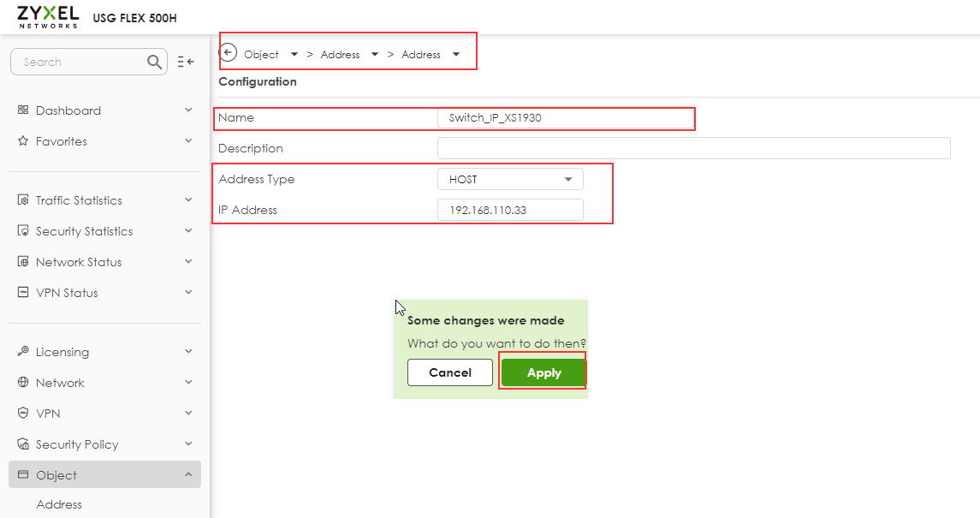The width and height of the screenshot is (980, 518).
Task: Select the Licensing key icon
Action: pyautogui.click(x=22, y=351)
